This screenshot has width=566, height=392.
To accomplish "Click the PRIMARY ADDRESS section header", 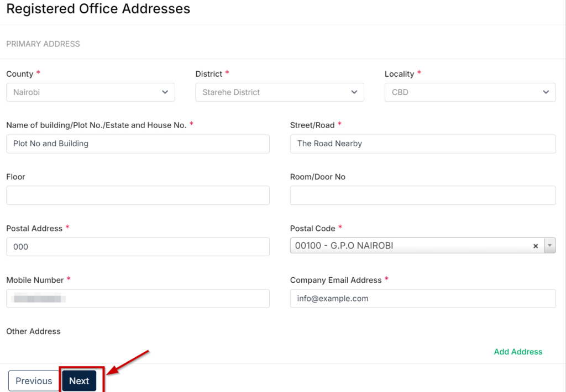I will (x=43, y=44).
